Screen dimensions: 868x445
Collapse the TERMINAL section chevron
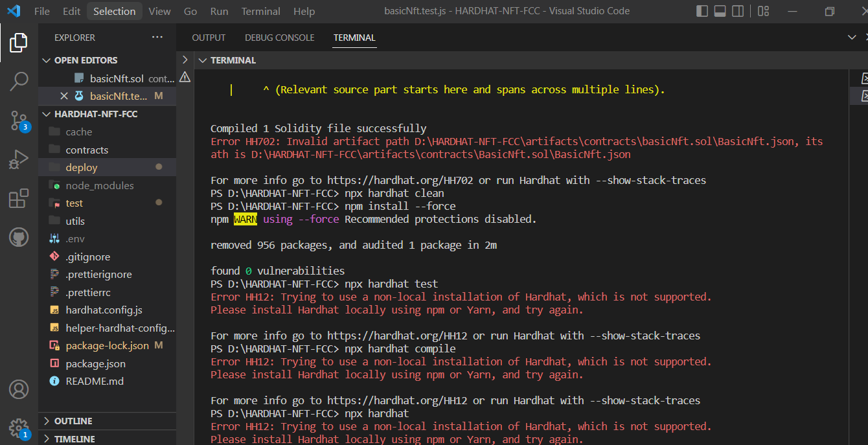click(203, 60)
